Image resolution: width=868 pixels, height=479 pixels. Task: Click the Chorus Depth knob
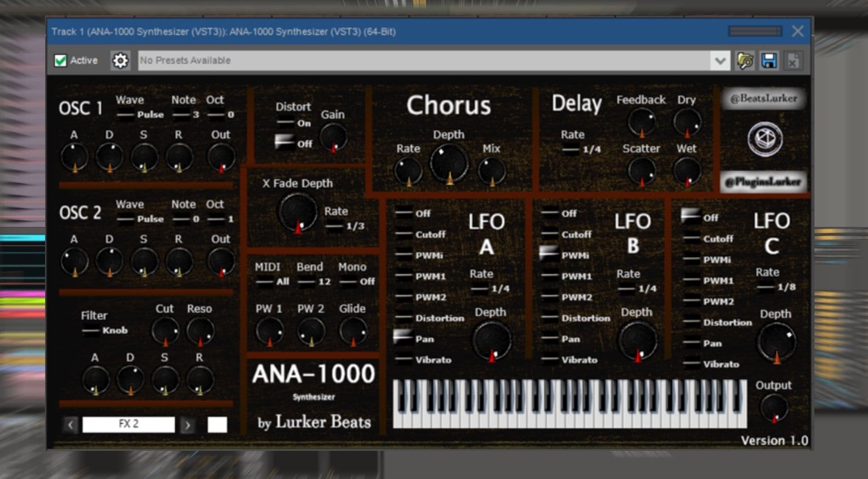[449, 163]
